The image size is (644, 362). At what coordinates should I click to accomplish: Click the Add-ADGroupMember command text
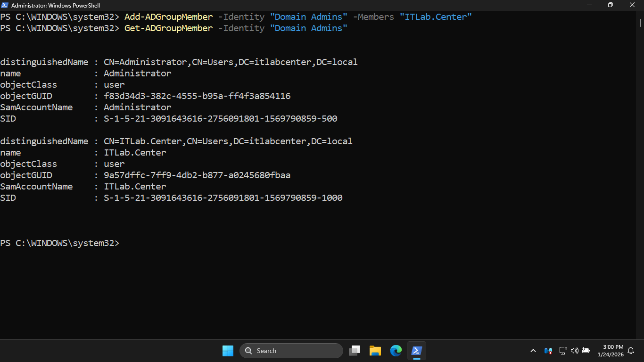(x=168, y=17)
